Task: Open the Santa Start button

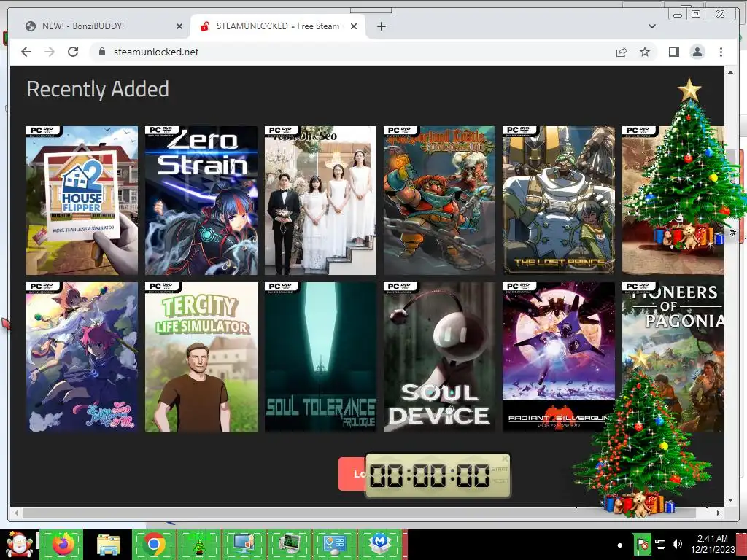Action: 19,544
